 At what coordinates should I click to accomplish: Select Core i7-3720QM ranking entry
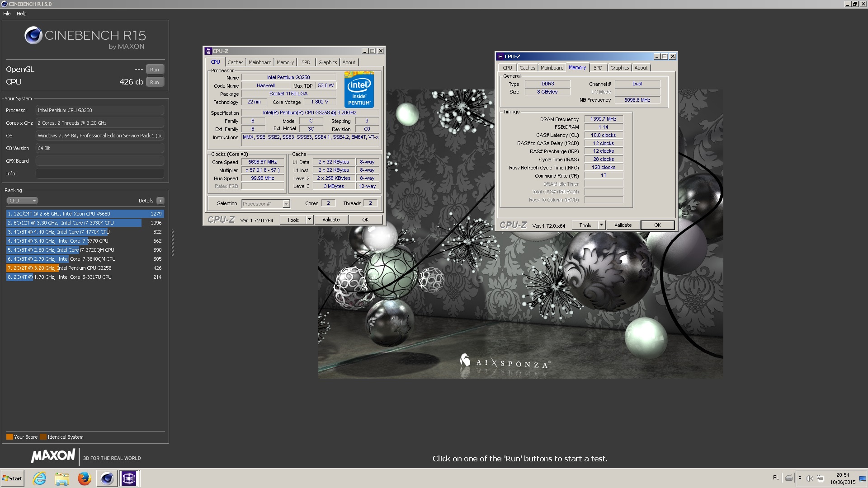click(x=85, y=250)
